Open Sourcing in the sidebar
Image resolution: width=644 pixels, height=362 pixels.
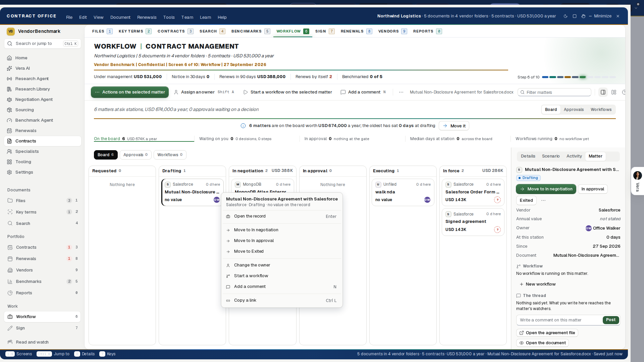42,110
